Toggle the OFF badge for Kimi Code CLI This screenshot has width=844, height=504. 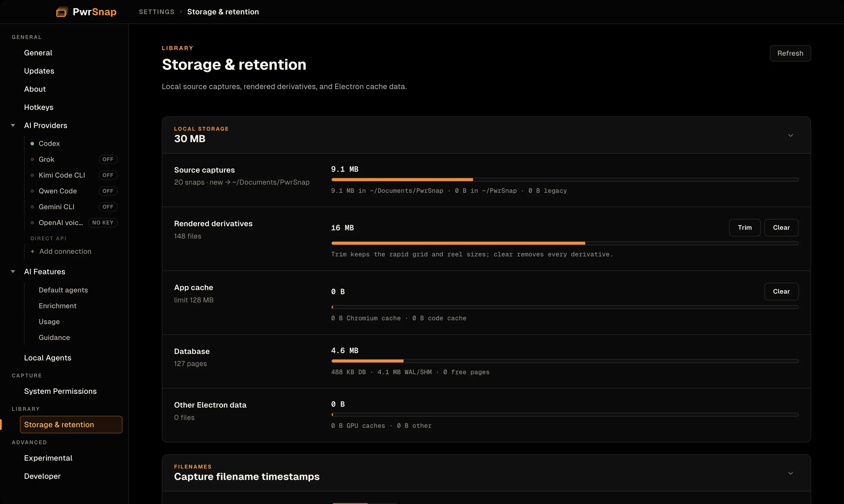pos(108,175)
